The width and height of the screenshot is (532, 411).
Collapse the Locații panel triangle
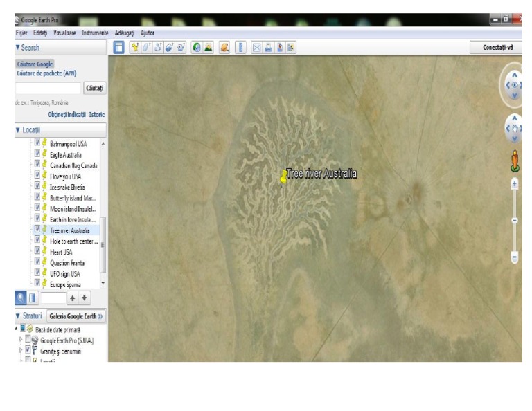[17, 130]
